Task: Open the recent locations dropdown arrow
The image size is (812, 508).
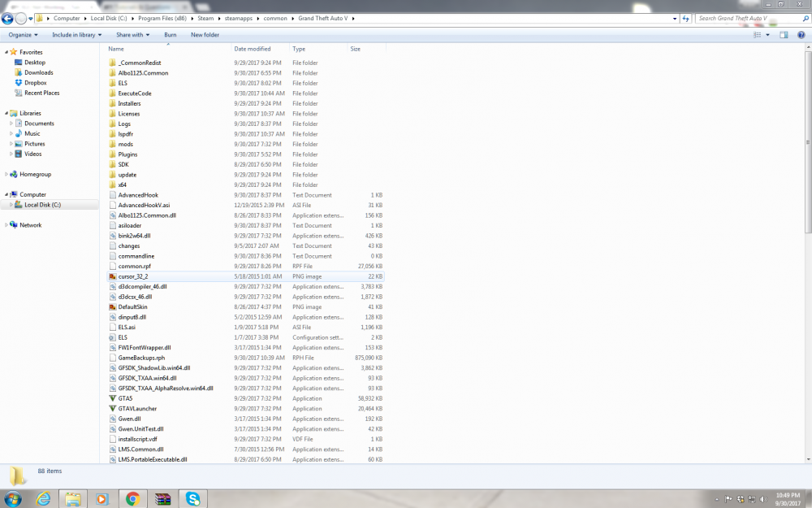Action: point(31,19)
